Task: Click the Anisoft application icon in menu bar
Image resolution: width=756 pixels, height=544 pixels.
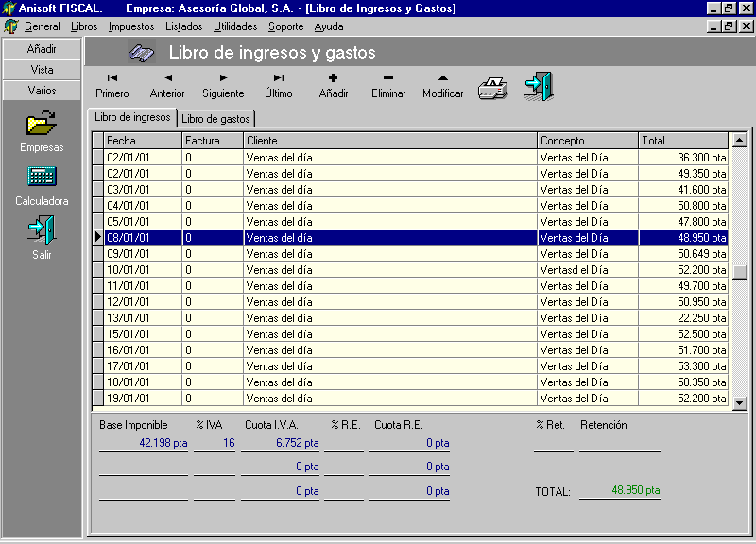Action: [x=10, y=26]
